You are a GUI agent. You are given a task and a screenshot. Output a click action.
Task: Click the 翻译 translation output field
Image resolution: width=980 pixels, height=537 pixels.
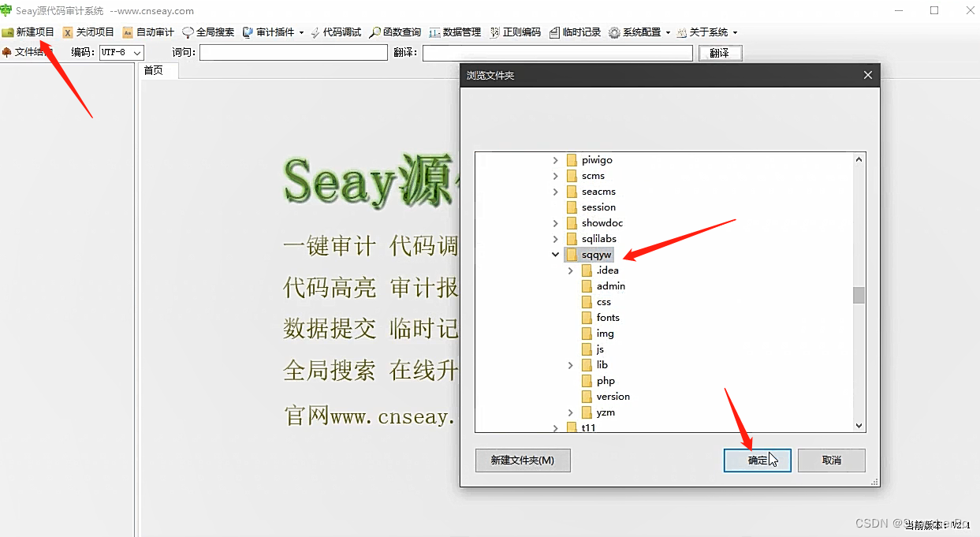click(557, 53)
